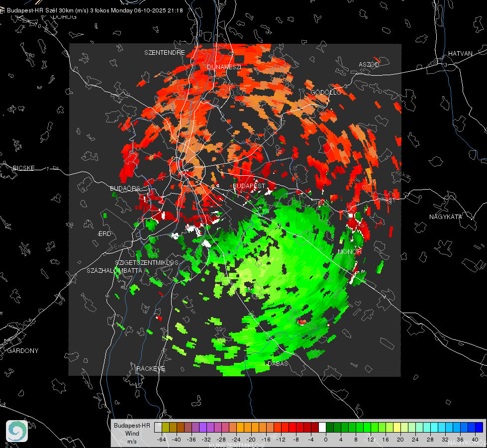The image size is (487, 448).
Task: Click the legend value 16
Action: pyautogui.click(x=386, y=440)
